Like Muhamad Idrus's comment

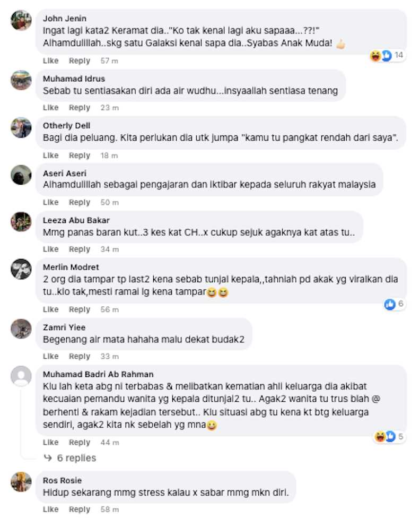point(50,108)
